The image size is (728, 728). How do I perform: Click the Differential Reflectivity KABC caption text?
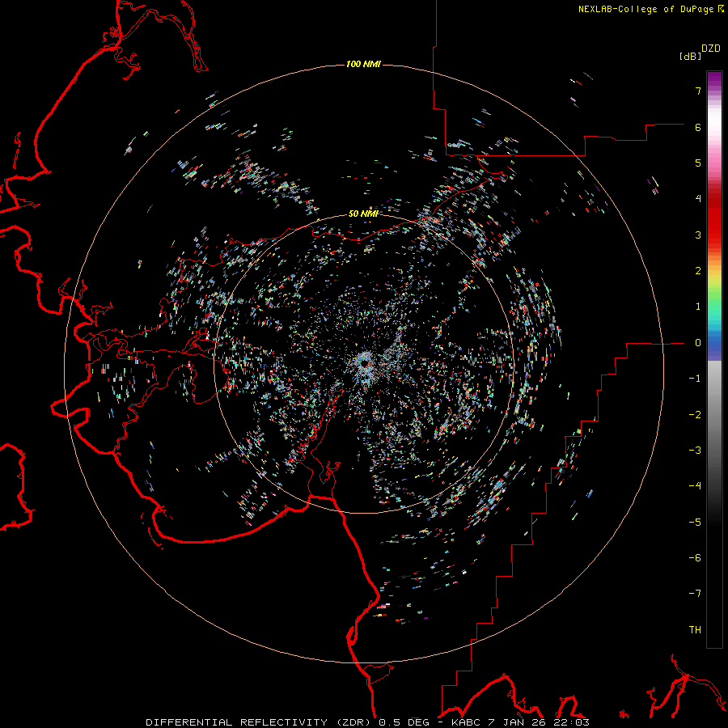click(x=368, y=722)
